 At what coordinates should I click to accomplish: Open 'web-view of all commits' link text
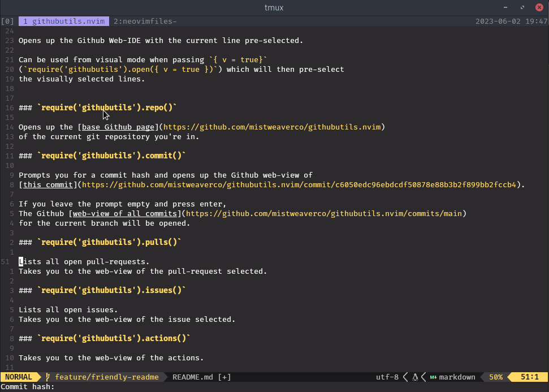tap(124, 213)
